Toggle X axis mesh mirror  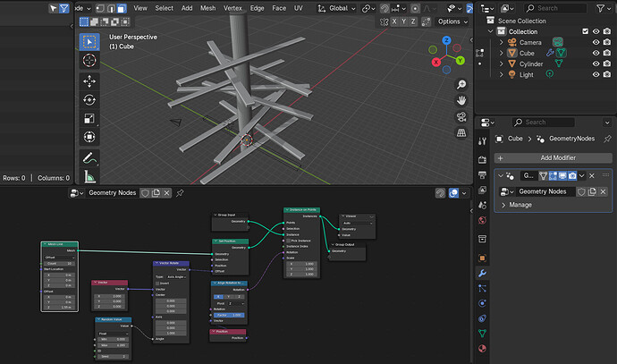coord(394,21)
